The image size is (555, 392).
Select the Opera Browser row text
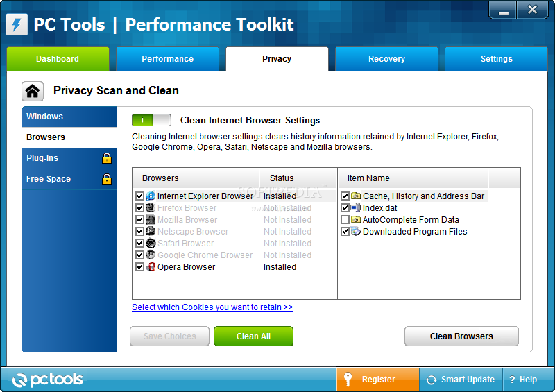[186, 267]
